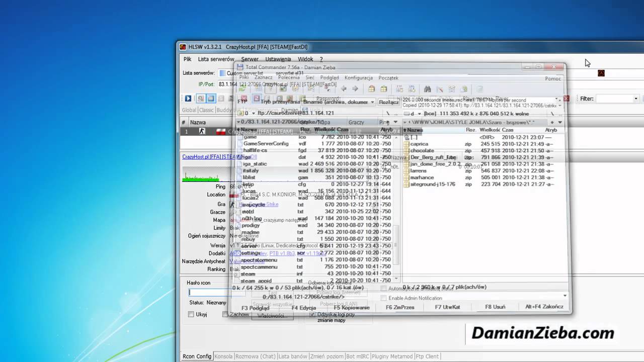Image resolution: width=644 pixels, height=362 pixels.
Task: Click the Rozłącz disconnect button
Action: (x=389, y=102)
